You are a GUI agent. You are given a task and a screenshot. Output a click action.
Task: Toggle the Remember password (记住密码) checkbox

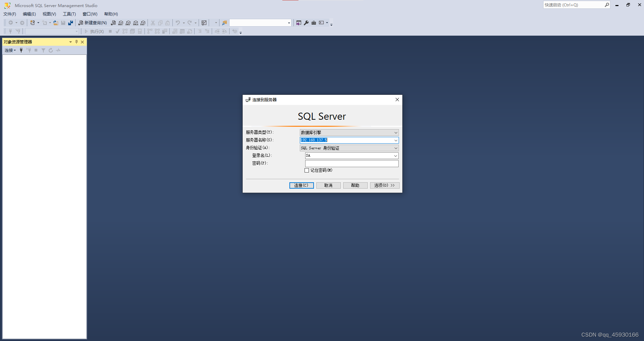(307, 170)
